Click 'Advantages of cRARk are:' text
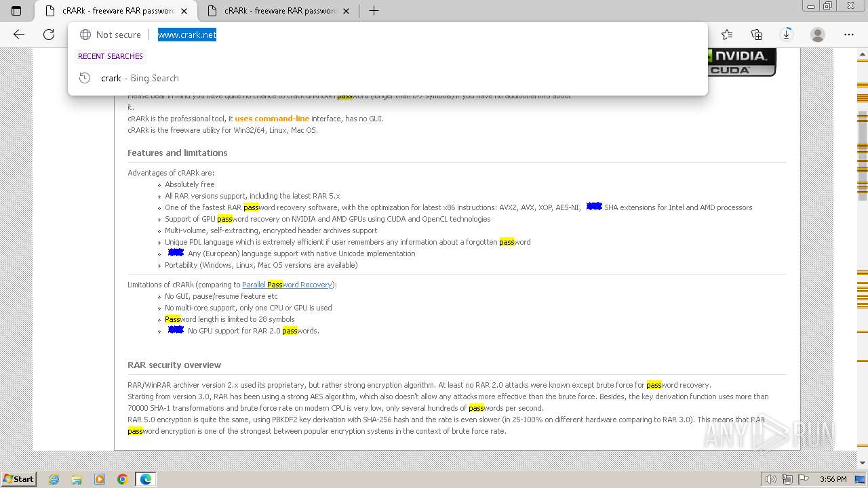The image size is (868, 488). 171,173
